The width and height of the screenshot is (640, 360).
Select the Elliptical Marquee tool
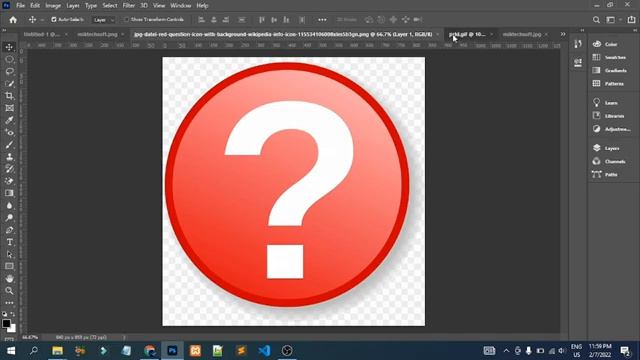(x=9, y=59)
